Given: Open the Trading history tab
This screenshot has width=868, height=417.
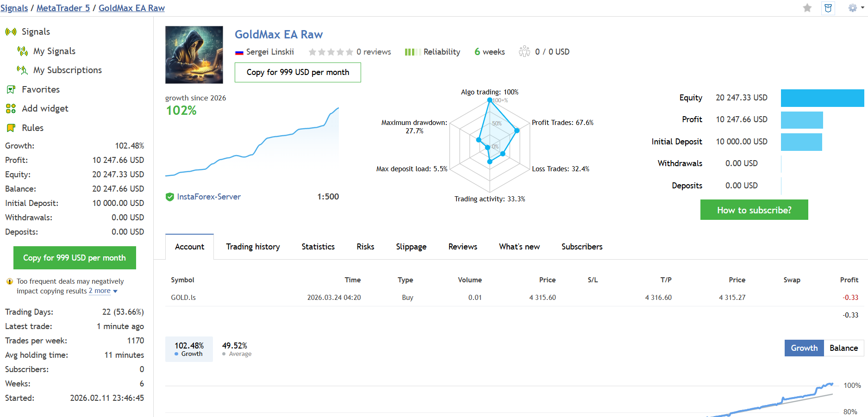Looking at the screenshot, I should pos(253,247).
